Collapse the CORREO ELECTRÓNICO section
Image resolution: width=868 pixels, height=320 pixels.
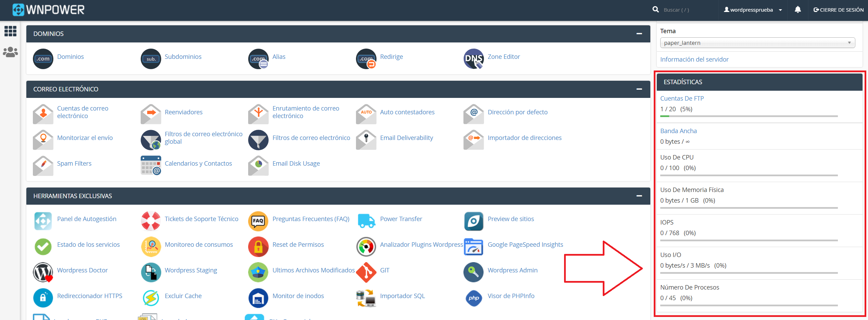(639, 89)
